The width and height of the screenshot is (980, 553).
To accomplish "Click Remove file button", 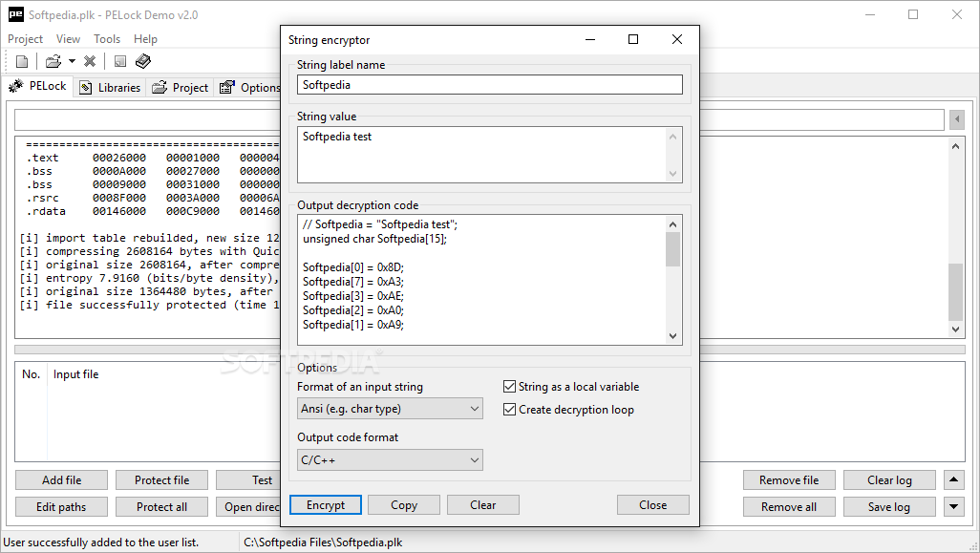I will 789,479.
